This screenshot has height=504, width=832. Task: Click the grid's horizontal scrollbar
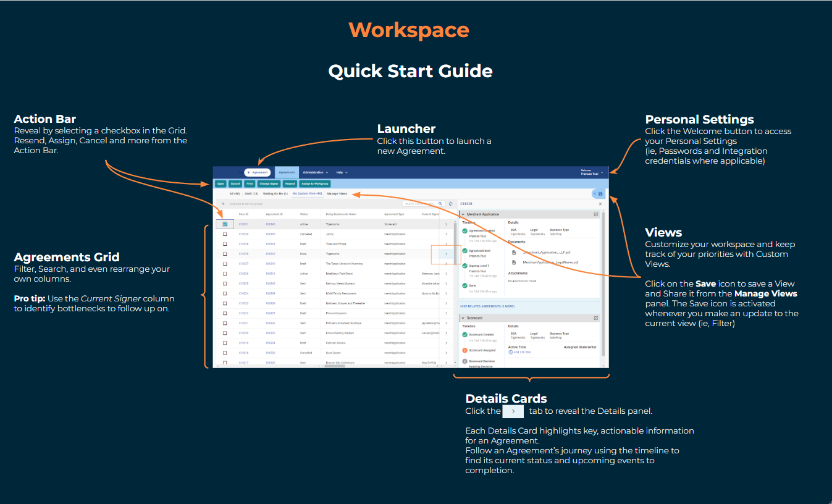[334, 366]
